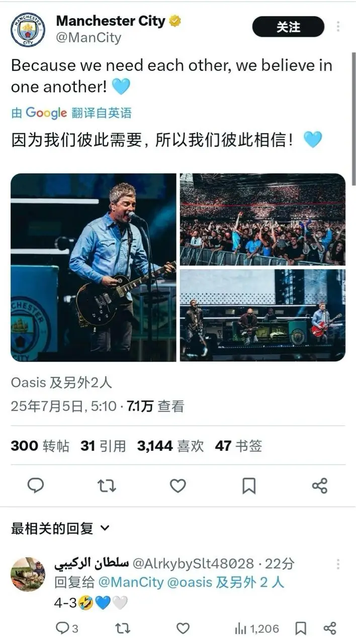The height and width of the screenshot is (644, 356).
Task: Open the reply's three-dot more menu
Action: click(x=338, y=564)
